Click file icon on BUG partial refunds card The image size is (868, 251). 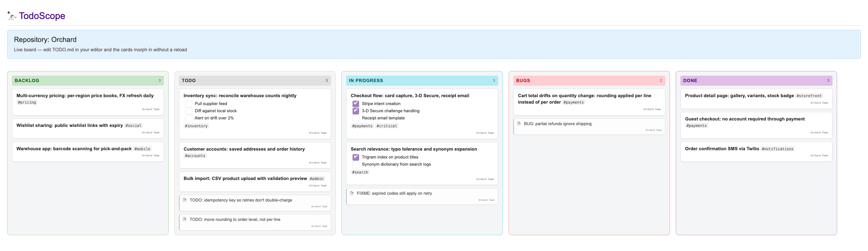(x=519, y=124)
